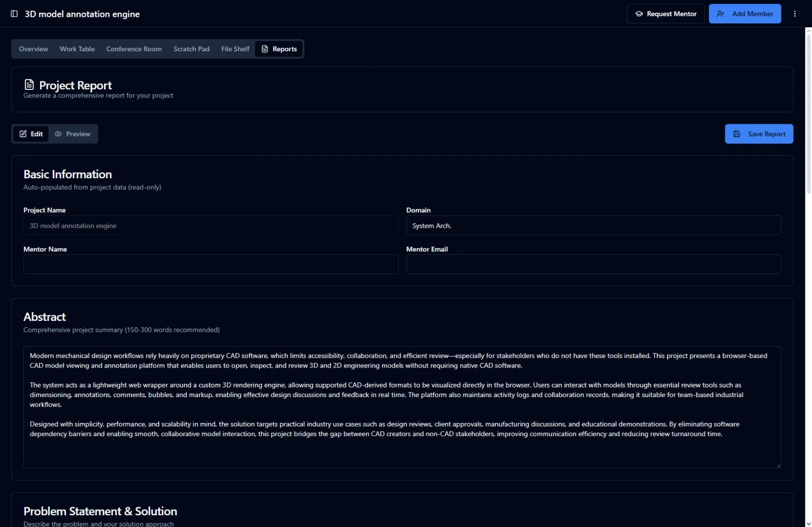812x527 pixels.
Task: Click the Request Mentor button
Action: tap(665, 14)
